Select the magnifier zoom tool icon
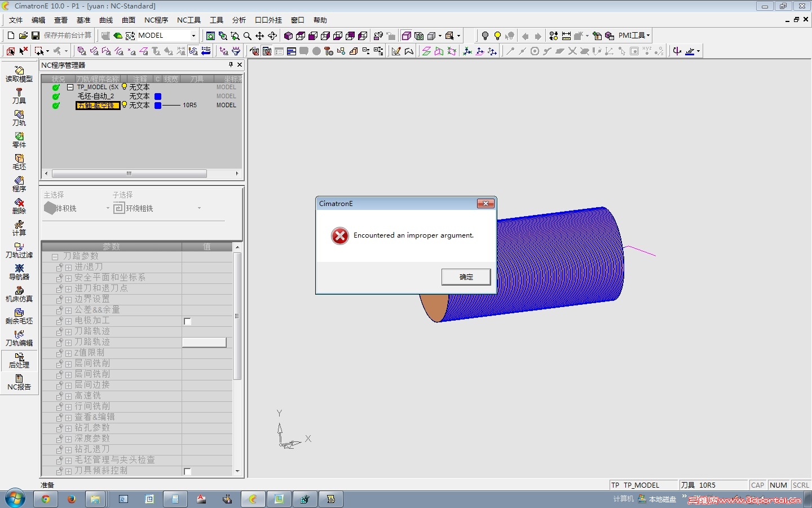 (247, 36)
